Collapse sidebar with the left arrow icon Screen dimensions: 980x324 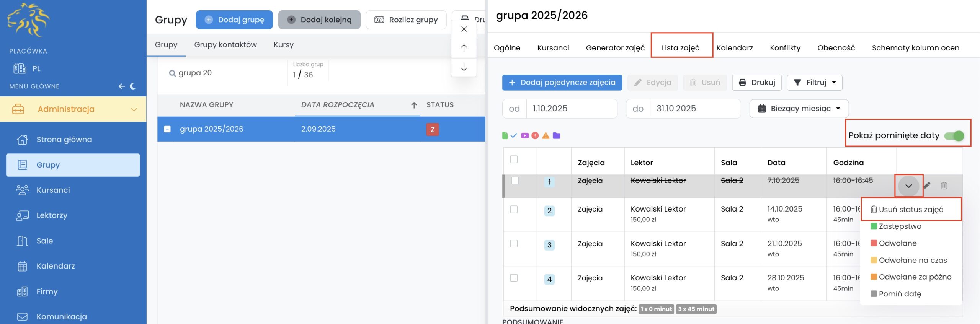122,86
